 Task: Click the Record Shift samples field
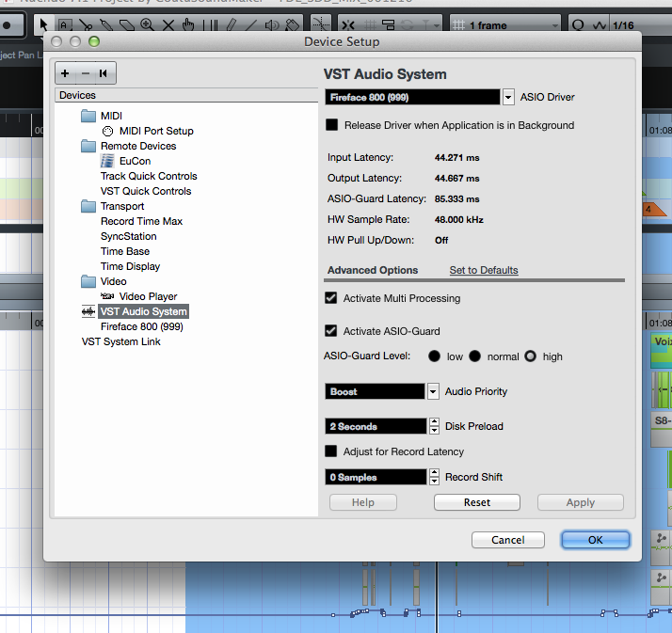[x=376, y=477]
